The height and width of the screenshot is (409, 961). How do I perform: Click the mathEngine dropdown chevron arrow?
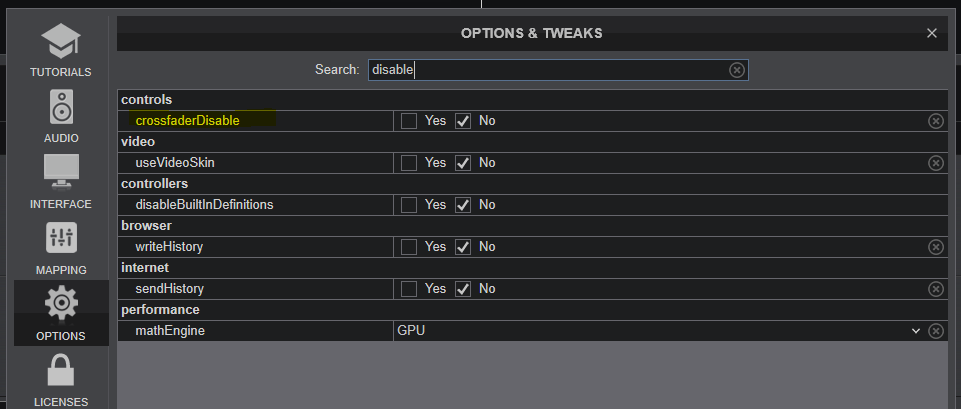(x=915, y=331)
